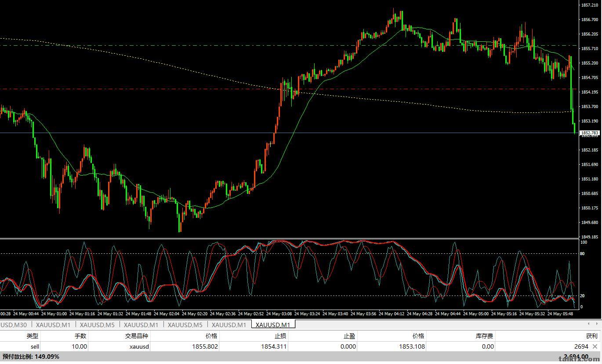Click the take profit 0.000 cell
The image size is (602, 364).
tap(348, 346)
